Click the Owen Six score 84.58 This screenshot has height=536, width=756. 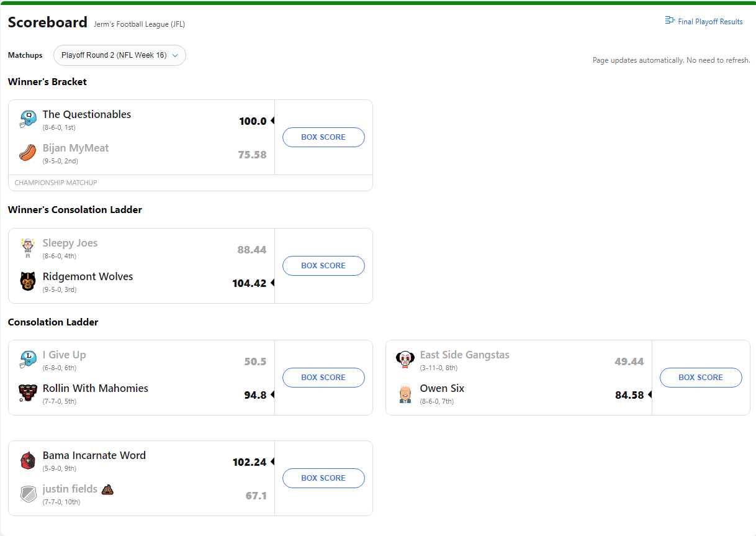click(629, 395)
